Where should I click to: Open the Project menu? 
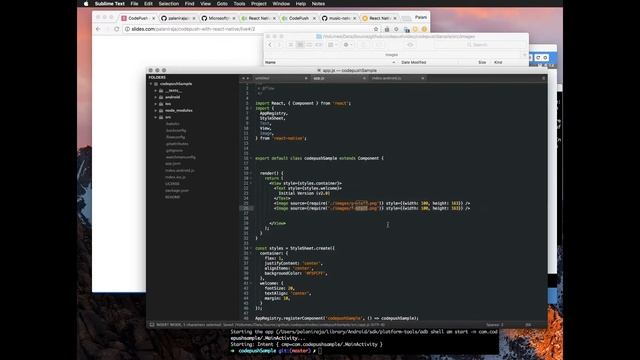(259, 4)
